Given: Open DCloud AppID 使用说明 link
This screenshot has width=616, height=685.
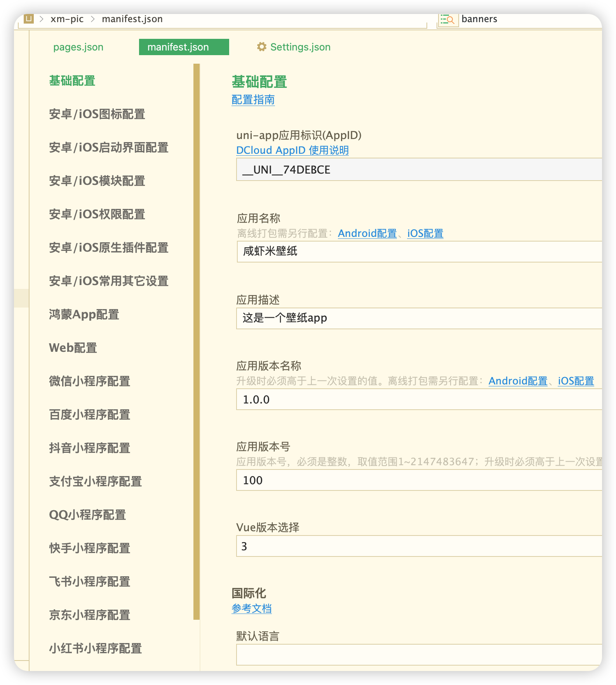Looking at the screenshot, I should 292,150.
